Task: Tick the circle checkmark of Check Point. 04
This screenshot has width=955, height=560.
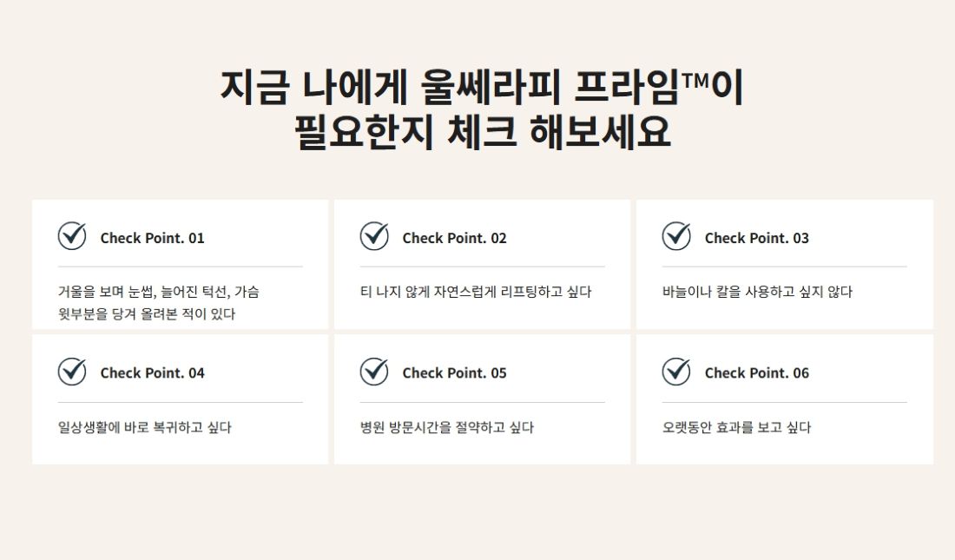Action: click(x=72, y=372)
